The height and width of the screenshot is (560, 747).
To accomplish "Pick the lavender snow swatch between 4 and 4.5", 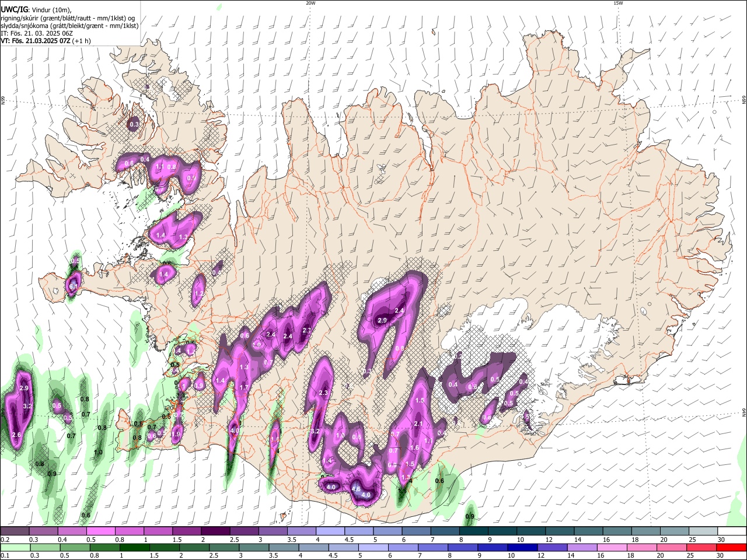I will pyautogui.click(x=330, y=531).
